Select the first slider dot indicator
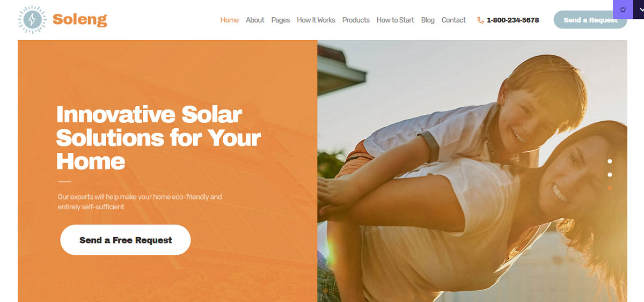This screenshot has height=302, width=644. [x=610, y=161]
